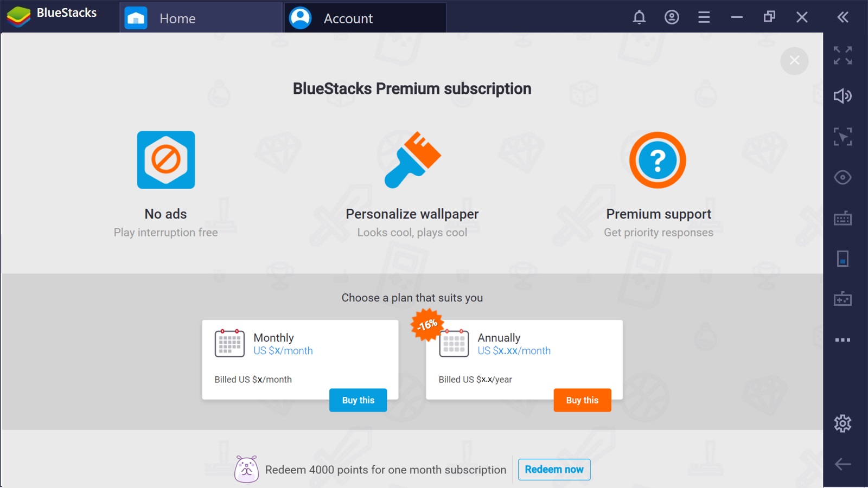Click the rotate device icon
Screen dimensions: 868x488
click(843, 259)
